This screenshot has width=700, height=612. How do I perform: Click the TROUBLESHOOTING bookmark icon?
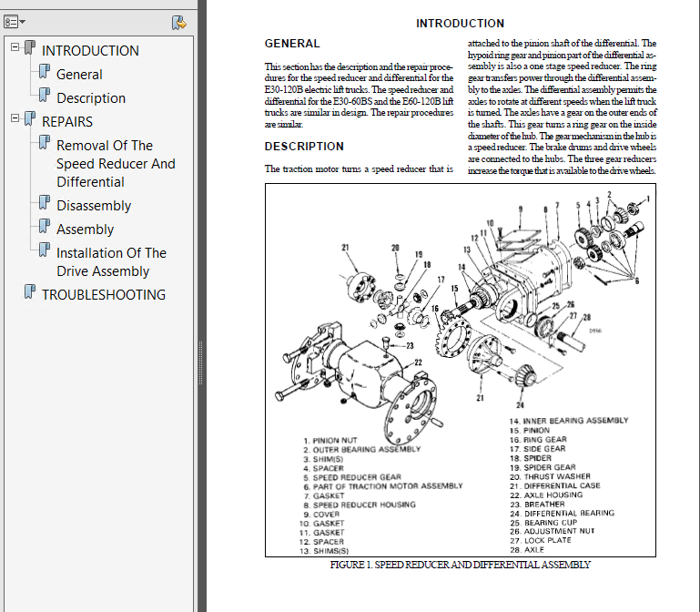point(30,292)
